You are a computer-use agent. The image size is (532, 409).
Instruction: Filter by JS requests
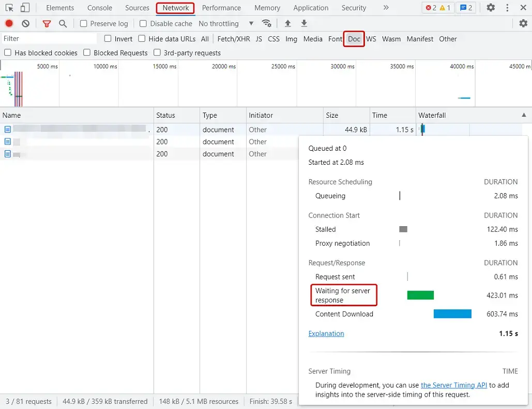(x=259, y=39)
